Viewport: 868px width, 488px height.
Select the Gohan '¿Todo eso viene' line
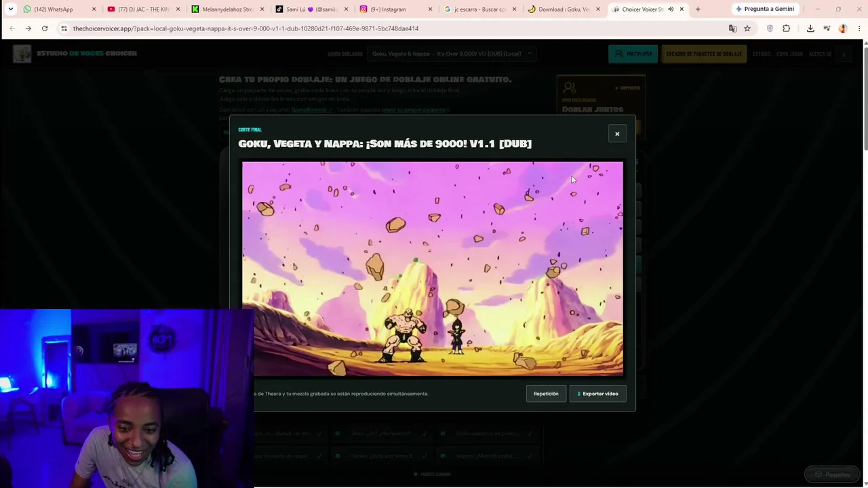(x=381, y=456)
